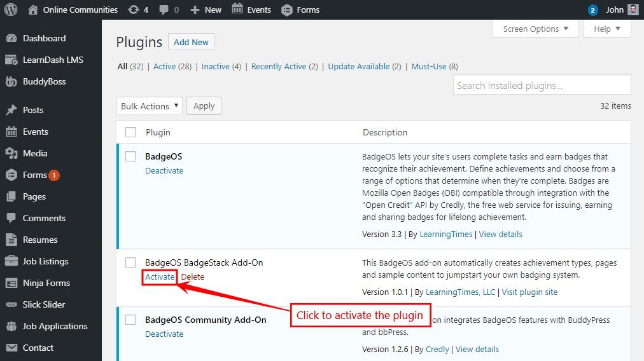Select the BadgeOS BadgeStack Add-On checkbox
644x361 pixels.
tap(130, 262)
